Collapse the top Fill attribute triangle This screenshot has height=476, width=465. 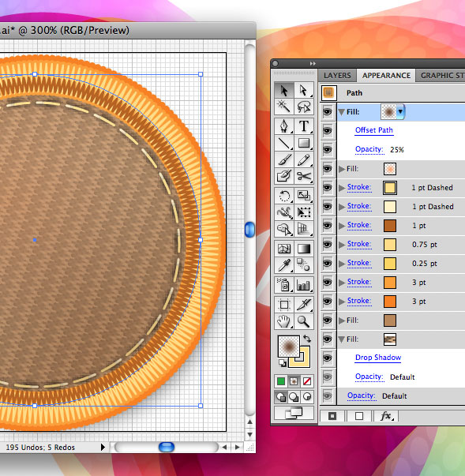(x=342, y=112)
